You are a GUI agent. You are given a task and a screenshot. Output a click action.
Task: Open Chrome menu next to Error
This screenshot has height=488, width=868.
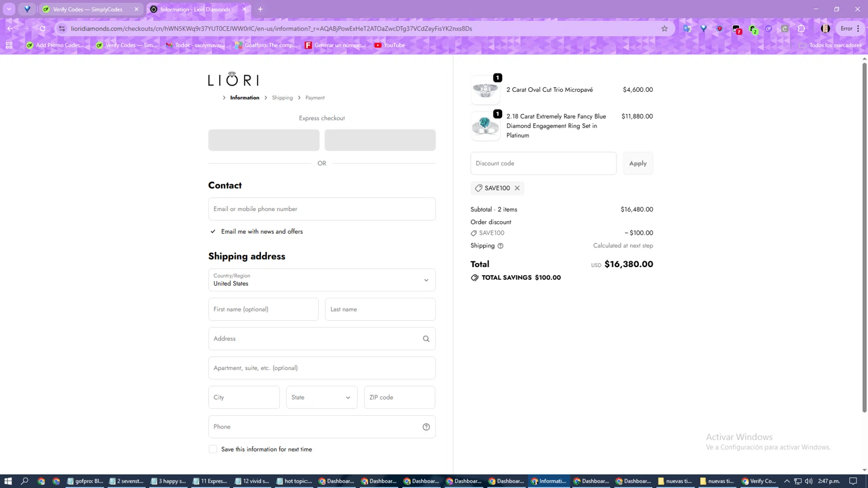click(859, 28)
